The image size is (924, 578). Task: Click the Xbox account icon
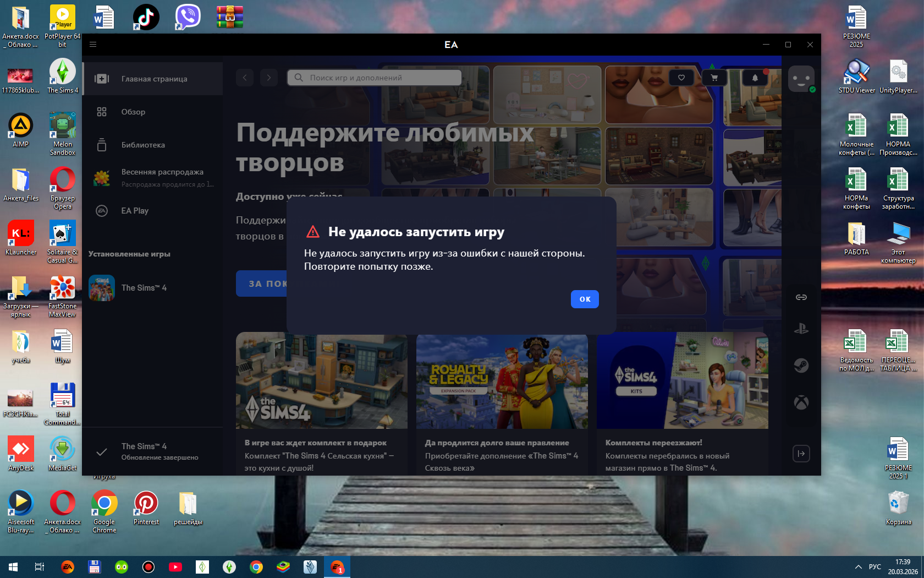click(x=801, y=402)
